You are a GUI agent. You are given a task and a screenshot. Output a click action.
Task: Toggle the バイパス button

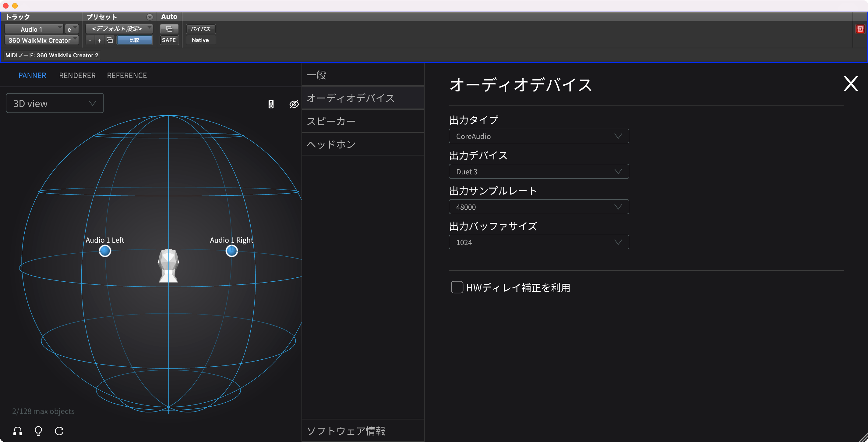[x=200, y=29]
